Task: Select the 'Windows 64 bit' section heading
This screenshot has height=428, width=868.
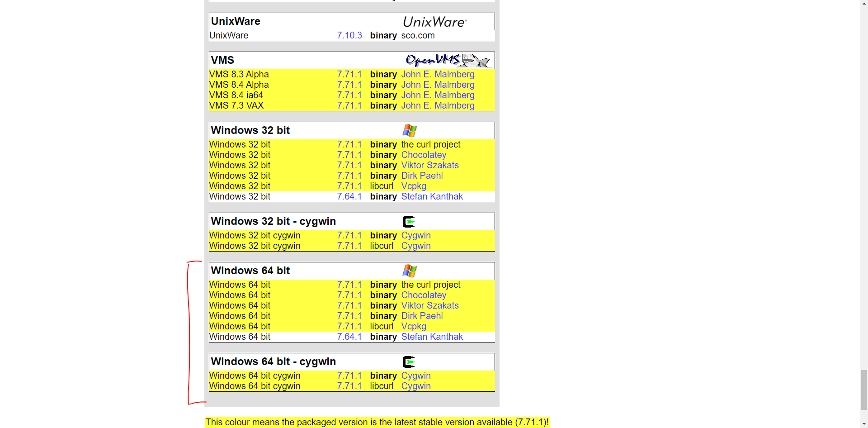Action: (250, 271)
